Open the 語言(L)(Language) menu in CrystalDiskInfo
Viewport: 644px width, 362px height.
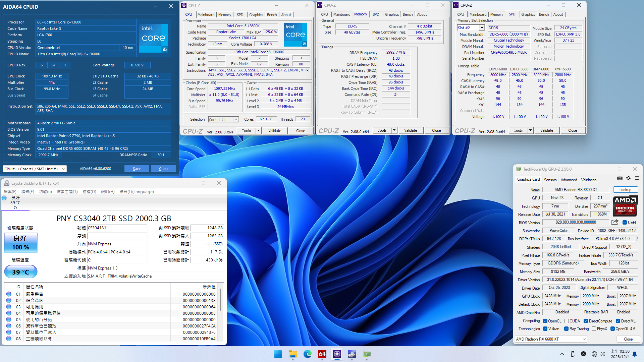[137, 192]
